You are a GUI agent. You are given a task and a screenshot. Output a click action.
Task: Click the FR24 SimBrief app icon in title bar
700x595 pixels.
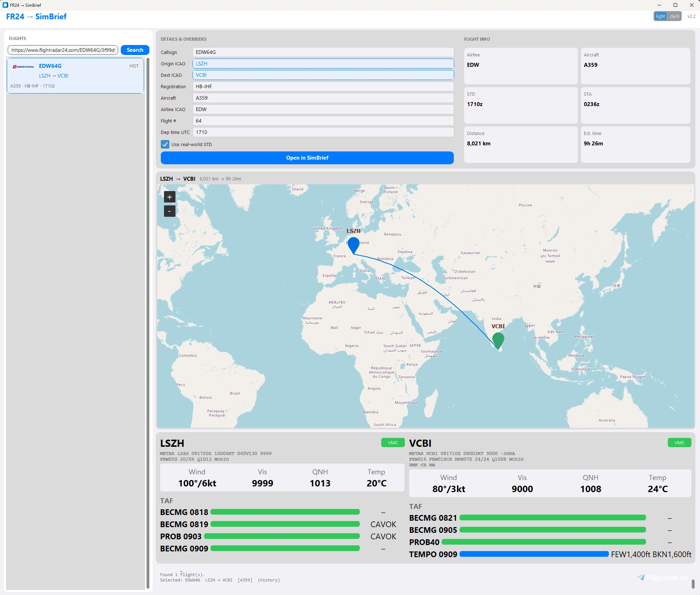point(5,5)
